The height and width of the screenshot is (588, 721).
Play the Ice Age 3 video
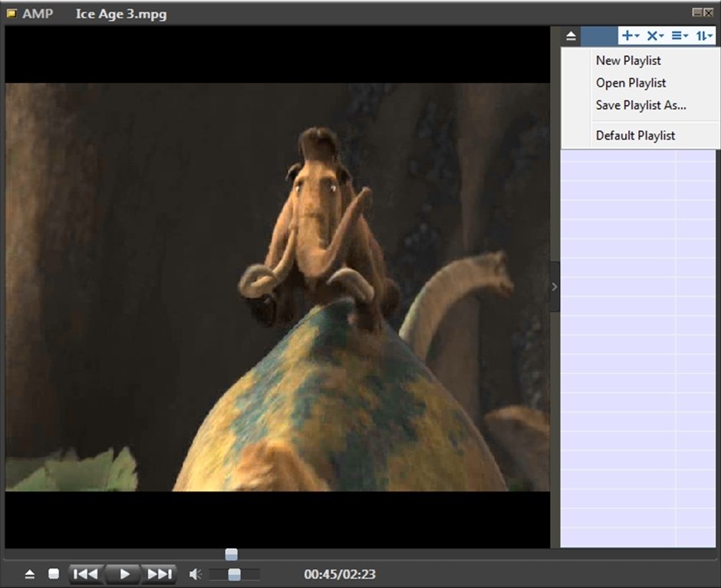tap(123, 573)
